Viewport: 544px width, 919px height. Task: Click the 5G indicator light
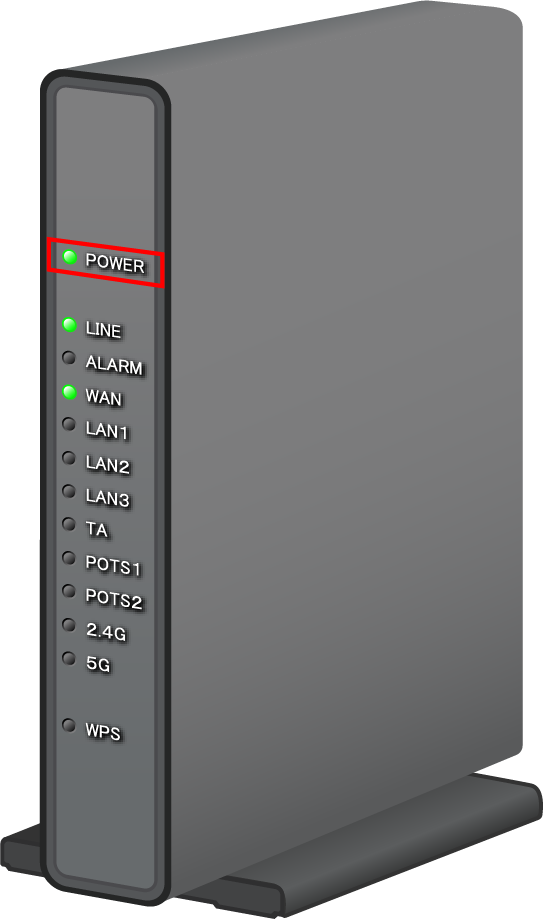pos(69,658)
